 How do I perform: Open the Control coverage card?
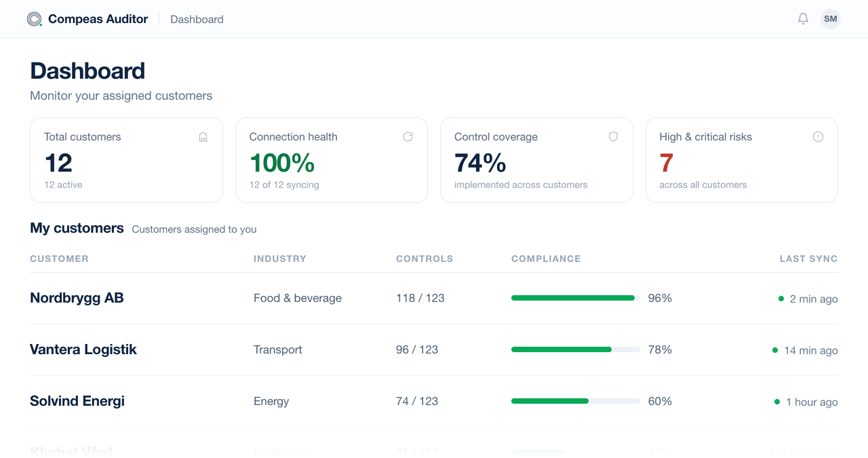(x=536, y=160)
